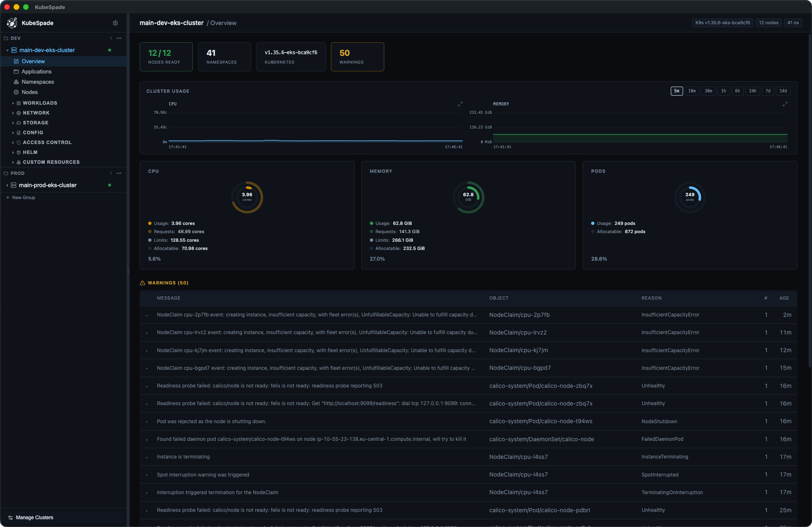Click the main-prod-eks-cluster server icon
The width and height of the screenshot is (812, 527).
tap(14, 185)
